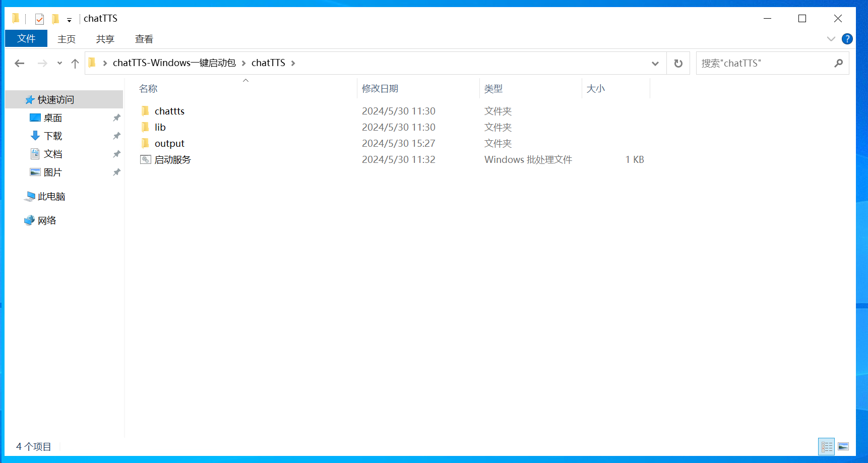
Task: Open the output folder icon
Action: (x=145, y=143)
